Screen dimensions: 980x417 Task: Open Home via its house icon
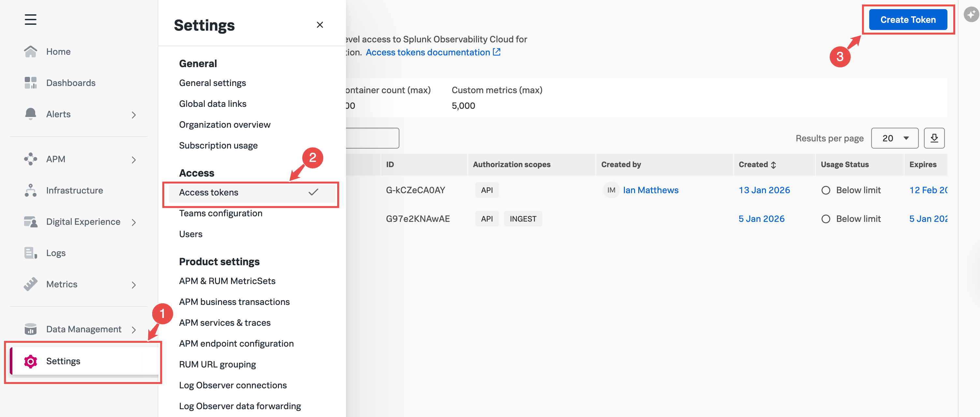click(x=30, y=51)
